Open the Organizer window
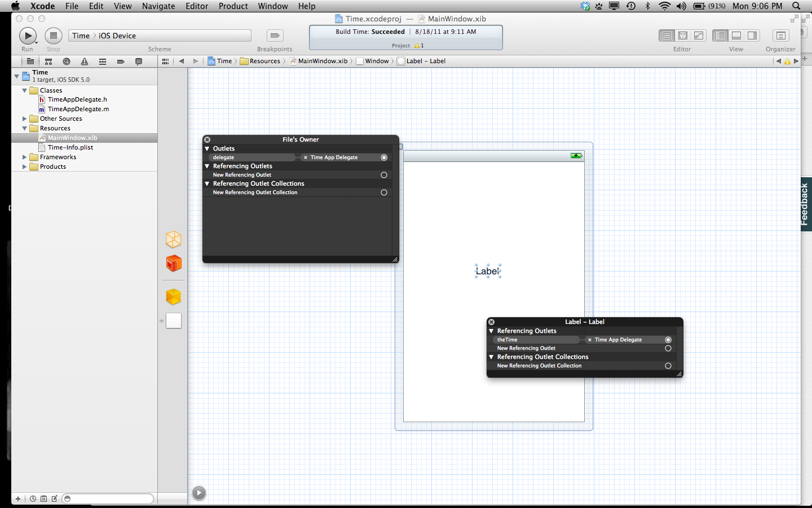This screenshot has height=508, width=812. click(x=780, y=36)
